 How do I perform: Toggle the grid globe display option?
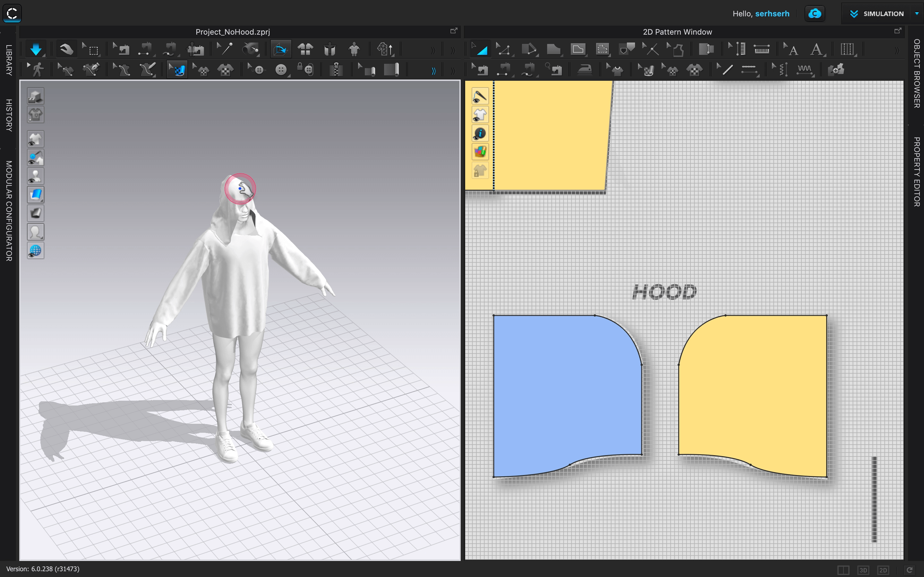[36, 250]
